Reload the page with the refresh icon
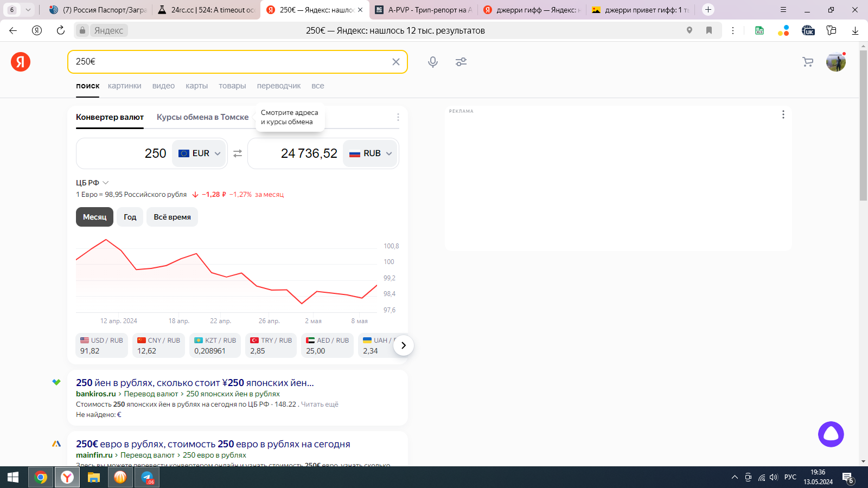Image resolution: width=868 pixels, height=488 pixels. tap(61, 30)
